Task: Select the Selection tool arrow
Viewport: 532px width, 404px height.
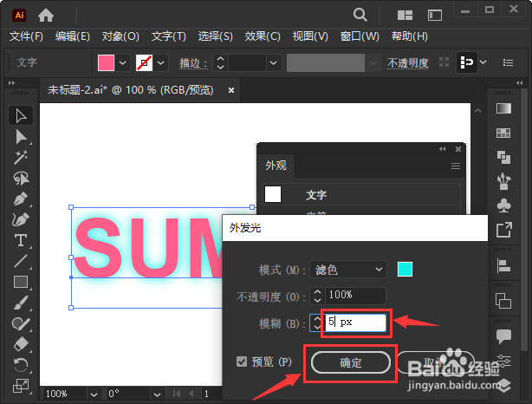Action: click(21, 116)
